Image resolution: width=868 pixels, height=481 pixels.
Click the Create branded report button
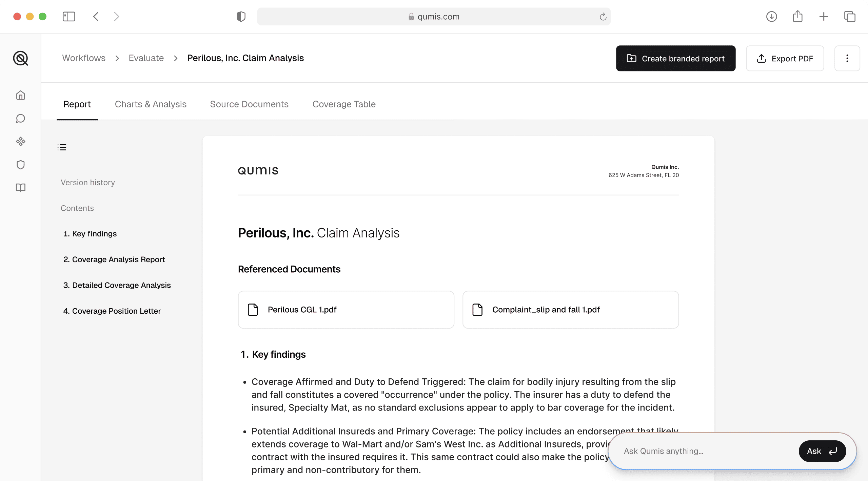click(675, 58)
